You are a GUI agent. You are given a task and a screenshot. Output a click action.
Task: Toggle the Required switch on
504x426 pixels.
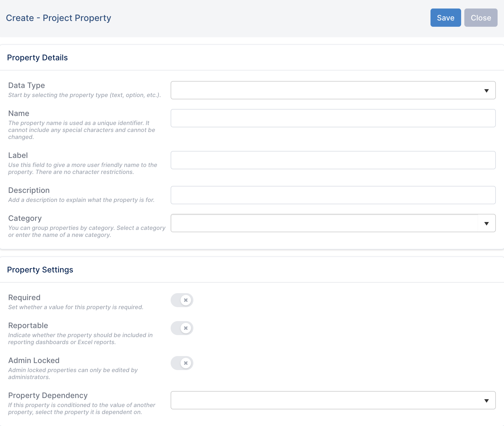(x=182, y=300)
